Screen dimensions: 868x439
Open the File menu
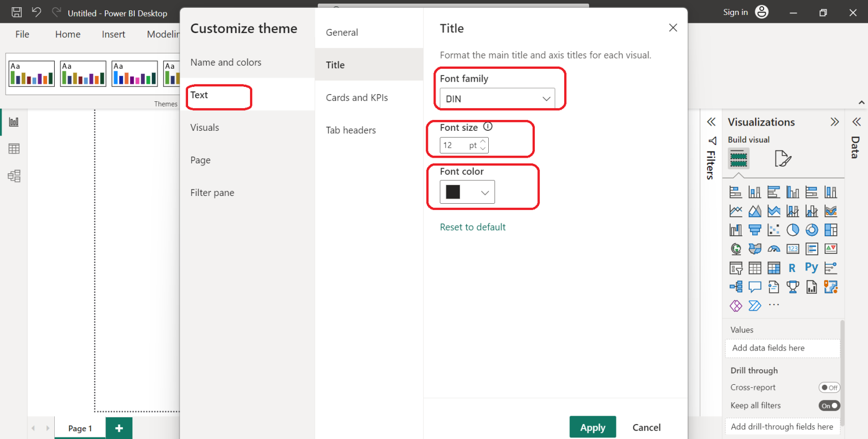point(22,34)
